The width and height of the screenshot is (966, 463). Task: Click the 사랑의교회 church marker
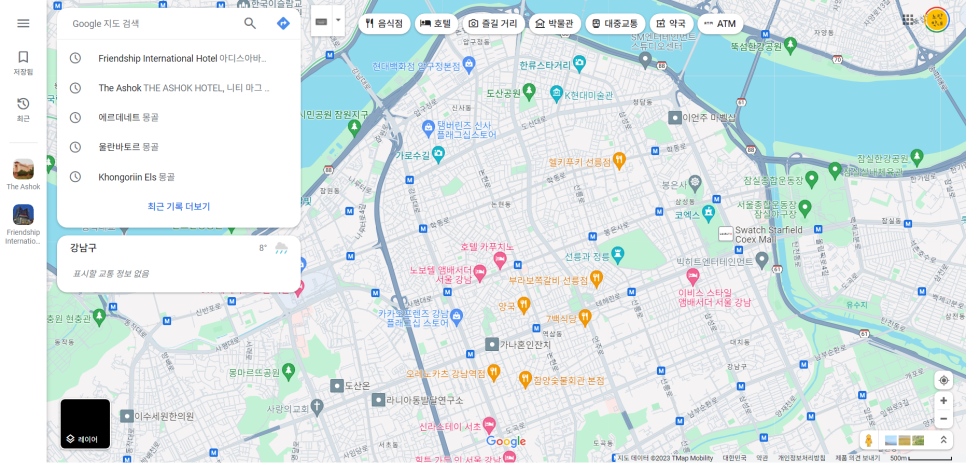pyautogui.click(x=317, y=406)
